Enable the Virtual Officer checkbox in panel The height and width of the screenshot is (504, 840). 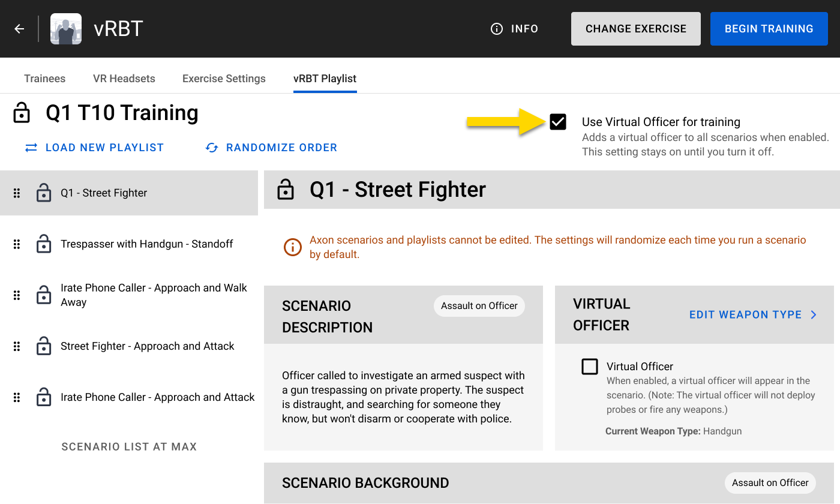coord(590,367)
